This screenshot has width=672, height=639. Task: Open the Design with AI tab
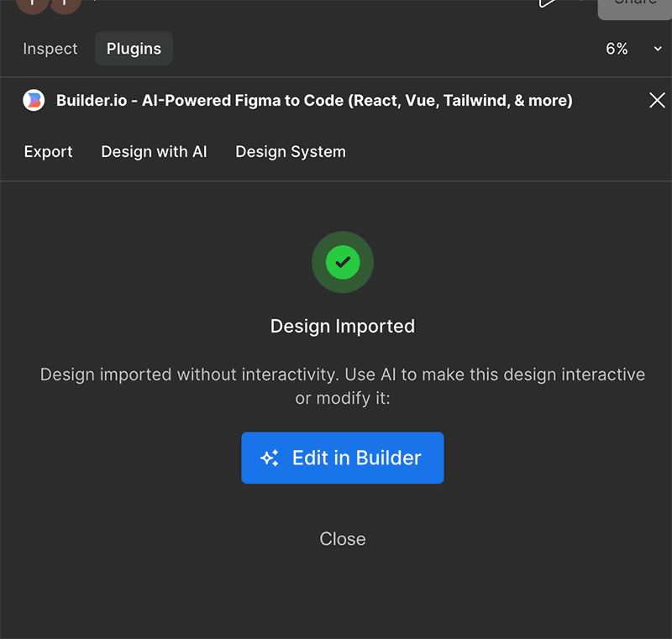click(x=154, y=152)
